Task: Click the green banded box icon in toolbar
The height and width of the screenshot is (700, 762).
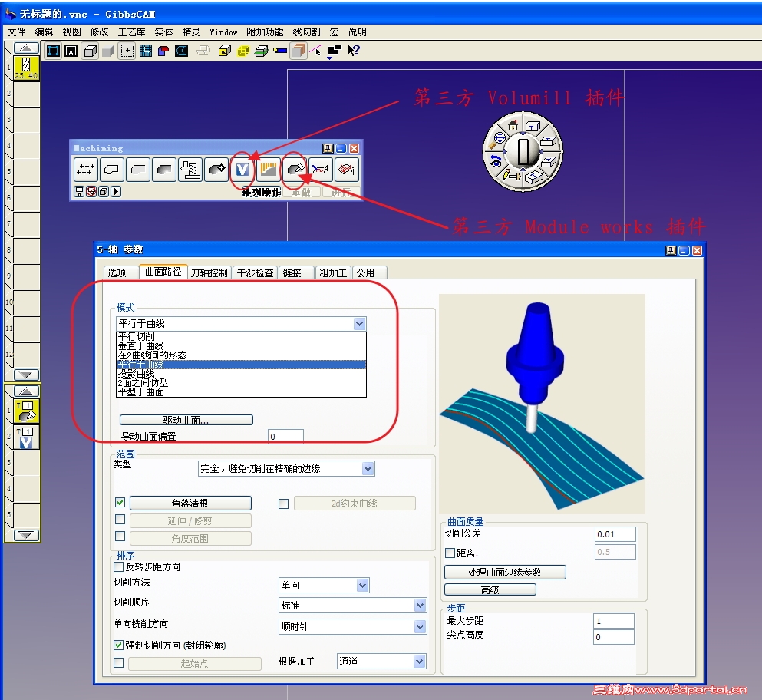Action: [x=262, y=51]
